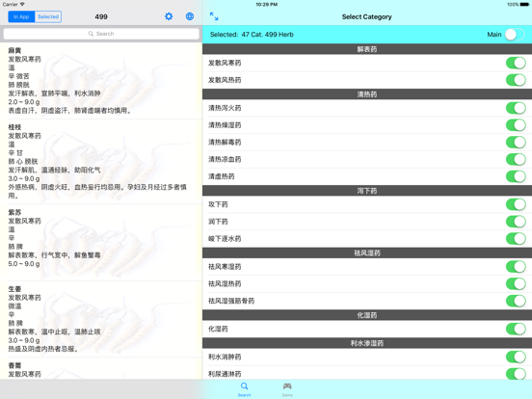Turn off the 清热燥湿药 switch
This screenshot has width=532, height=399.
coord(516,125)
